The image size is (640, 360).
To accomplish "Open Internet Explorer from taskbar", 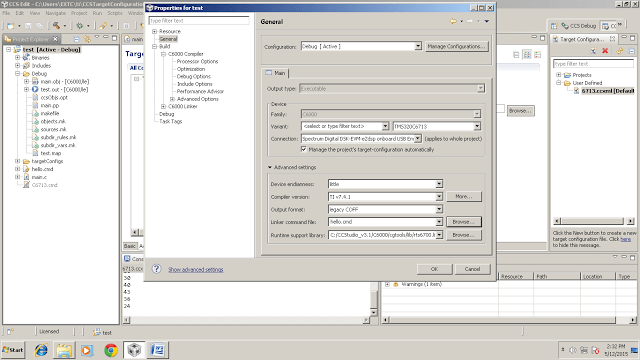I will click(x=41, y=350).
